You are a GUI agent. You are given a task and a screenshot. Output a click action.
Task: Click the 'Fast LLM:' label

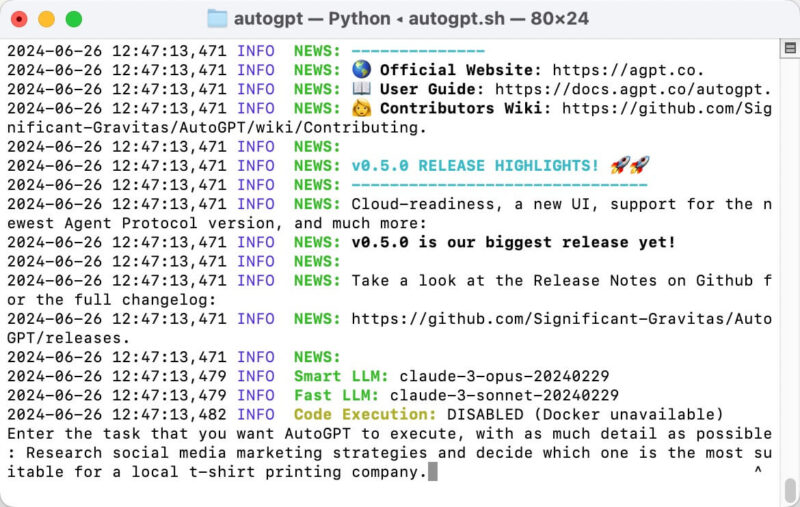337,396
